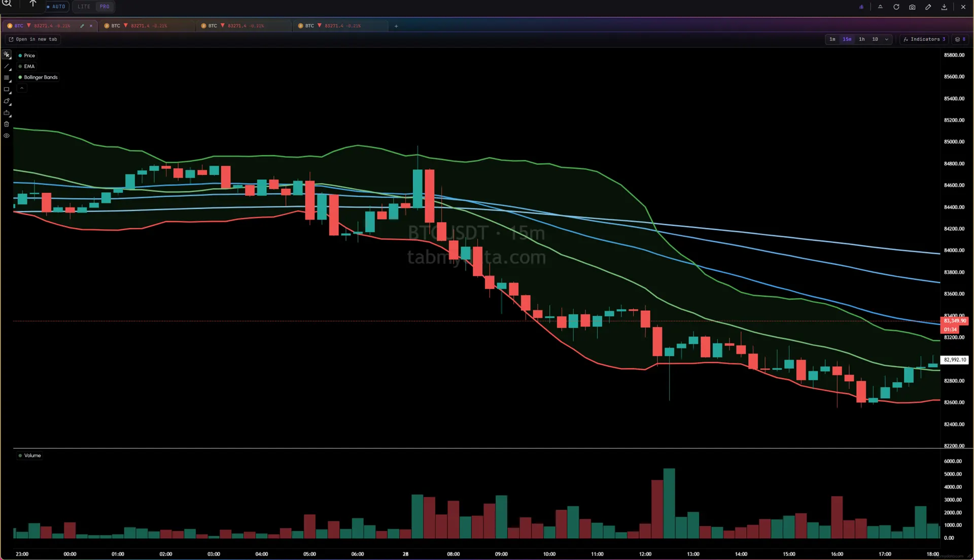The image size is (974, 560).
Task: Select the rectangle shape drawing tool
Action: 7,90
